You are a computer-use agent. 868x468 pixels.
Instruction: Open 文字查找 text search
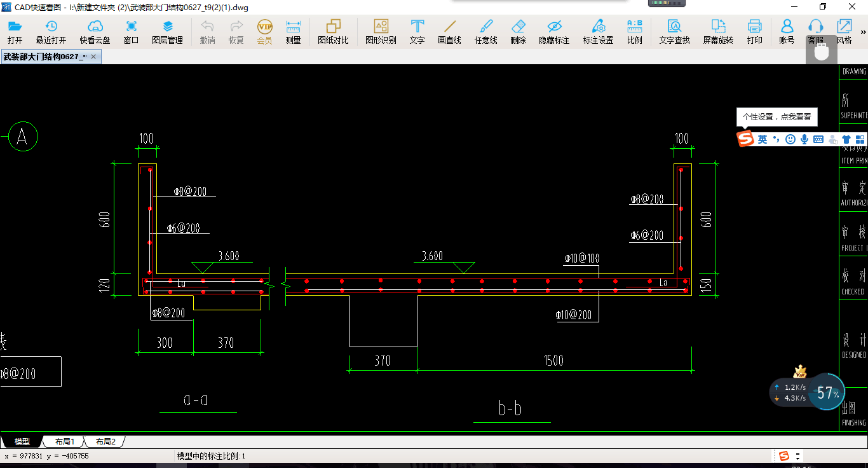(x=674, y=31)
